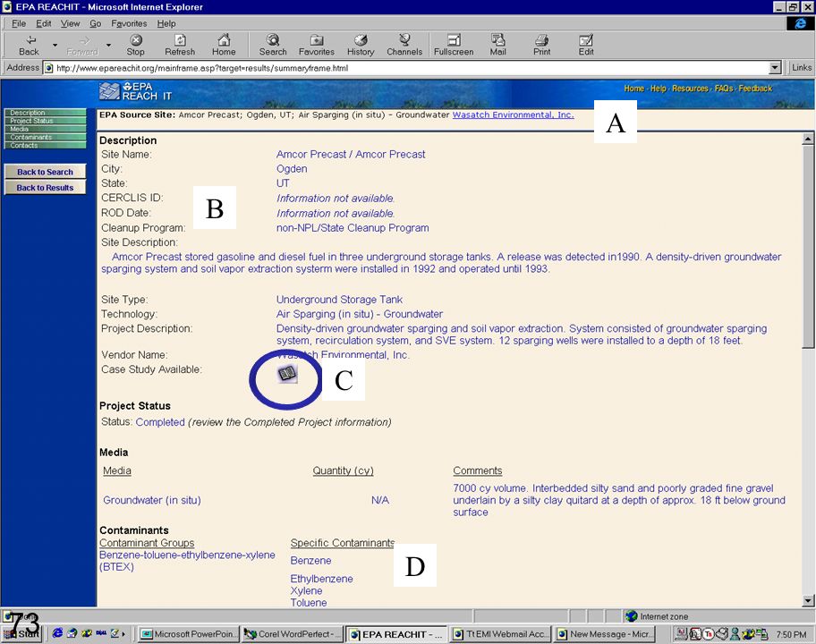
Task: Click the Links bar label
Action: 802,68
